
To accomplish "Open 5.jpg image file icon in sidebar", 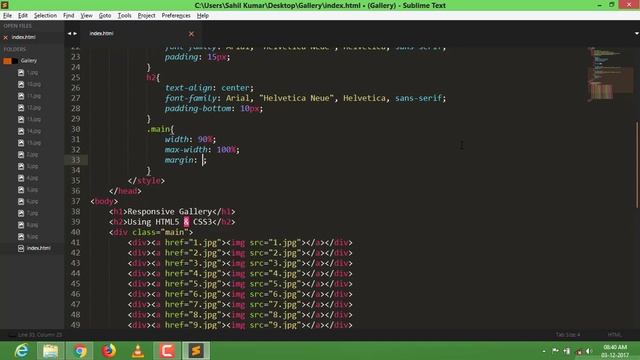I will (x=21, y=190).
